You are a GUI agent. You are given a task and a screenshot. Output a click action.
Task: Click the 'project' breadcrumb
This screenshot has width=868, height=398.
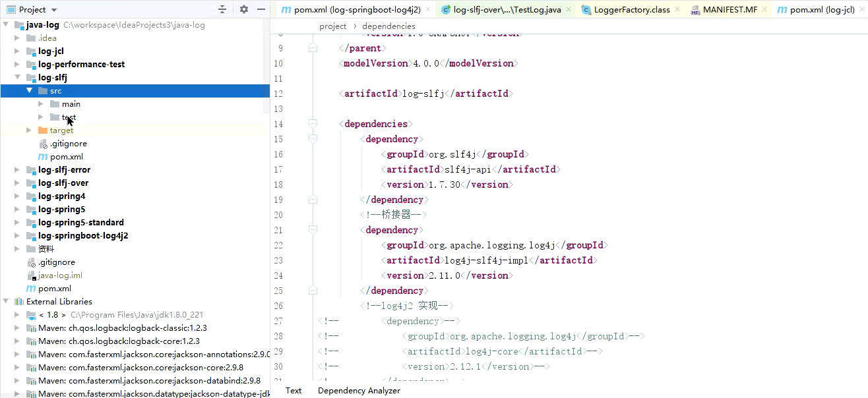point(333,26)
